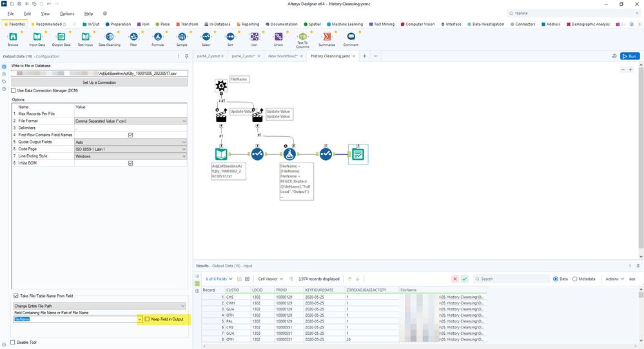
Task: Open the Cell Viewer dropdown
Action: point(271,279)
